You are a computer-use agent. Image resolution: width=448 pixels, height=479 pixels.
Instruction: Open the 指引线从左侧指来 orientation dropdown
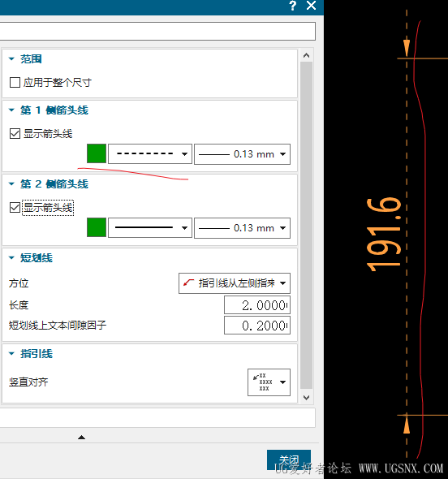coord(235,283)
